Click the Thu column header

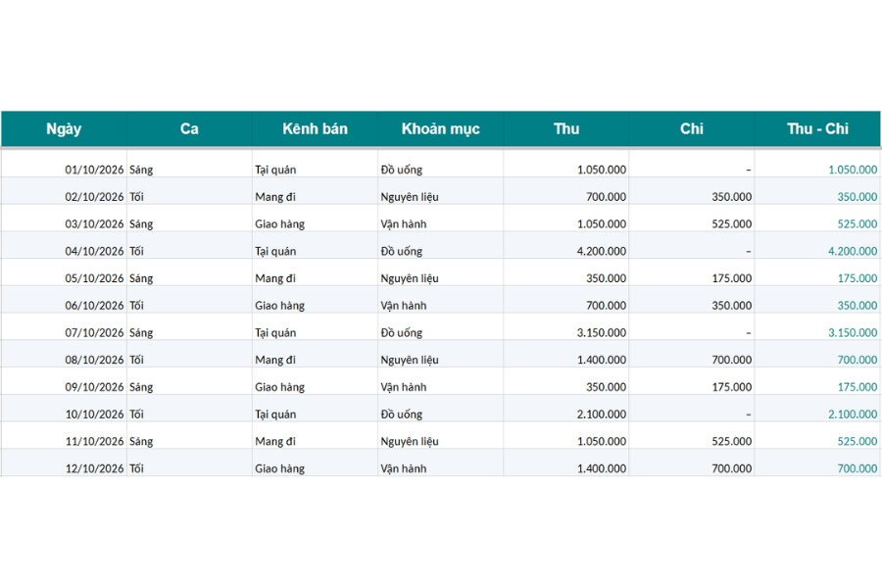tap(565, 128)
